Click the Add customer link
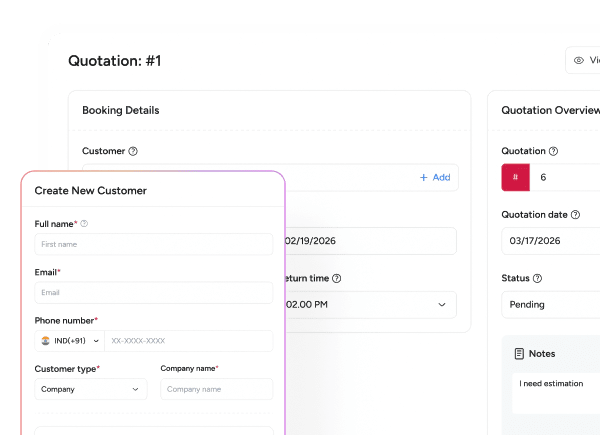The height and width of the screenshot is (435, 600). (435, 178)
